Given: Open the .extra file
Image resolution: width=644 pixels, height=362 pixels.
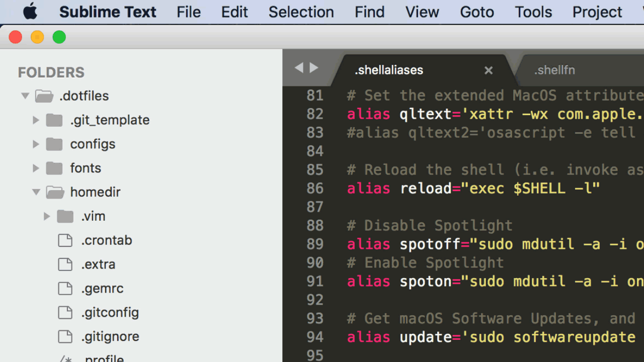Looking at the screenshot, I should 99,264.
